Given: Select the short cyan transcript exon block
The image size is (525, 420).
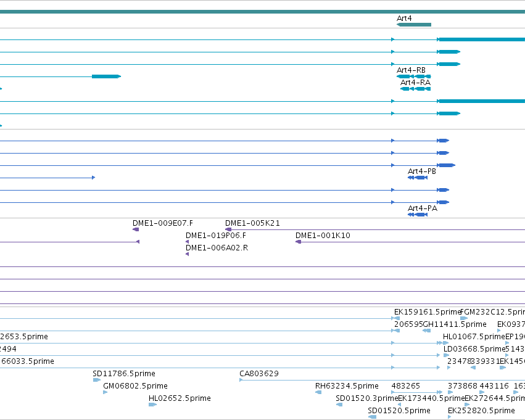Looking at the screenshot, I should 106,76.
